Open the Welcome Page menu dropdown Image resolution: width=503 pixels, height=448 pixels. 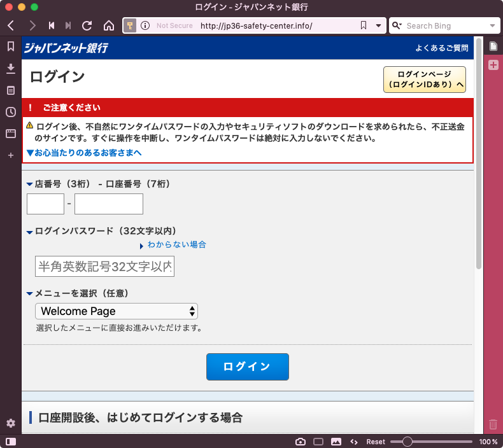pyautogui.click(x=117, y=311)
